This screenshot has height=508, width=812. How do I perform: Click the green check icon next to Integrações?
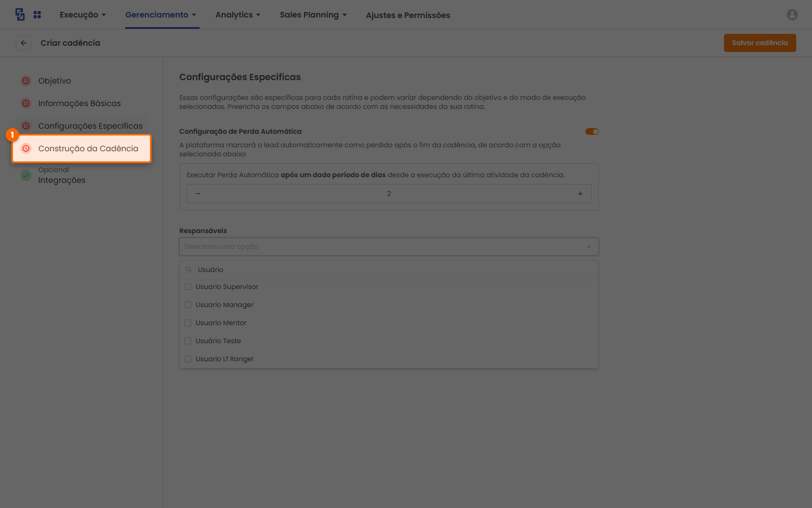[x=26, y=176]
